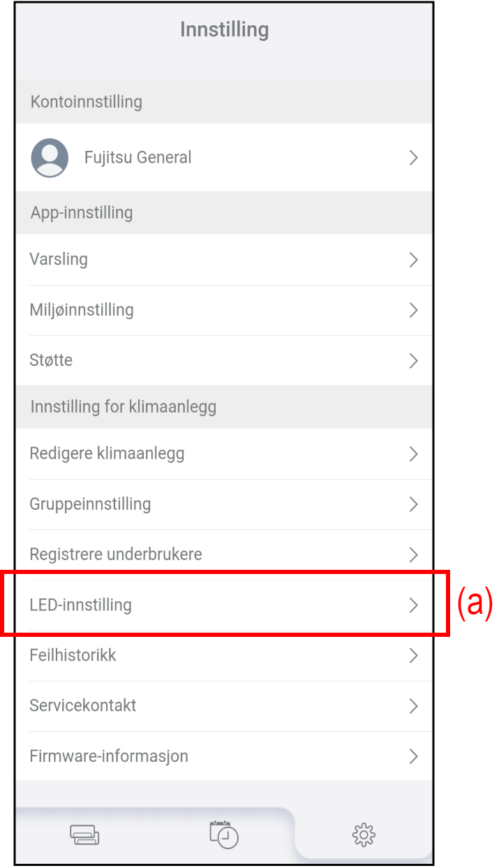
Task: Open Servicekontakt entry
Action: click(x=83, y=705)
